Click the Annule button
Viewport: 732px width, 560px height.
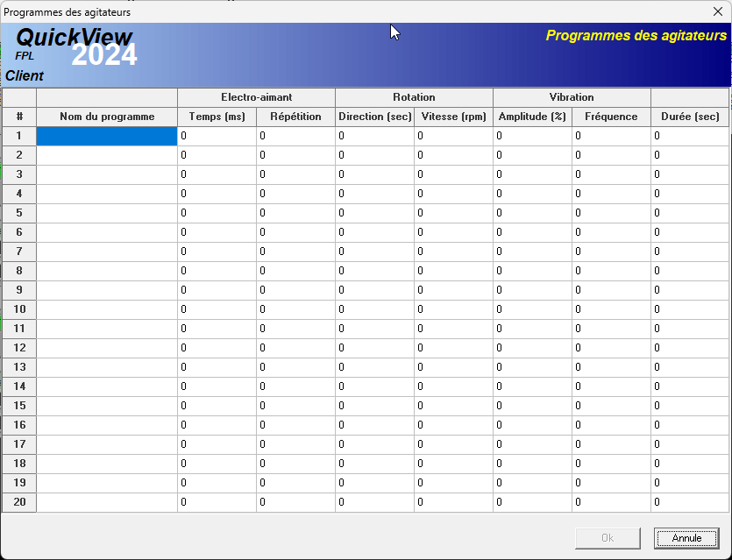686,538
